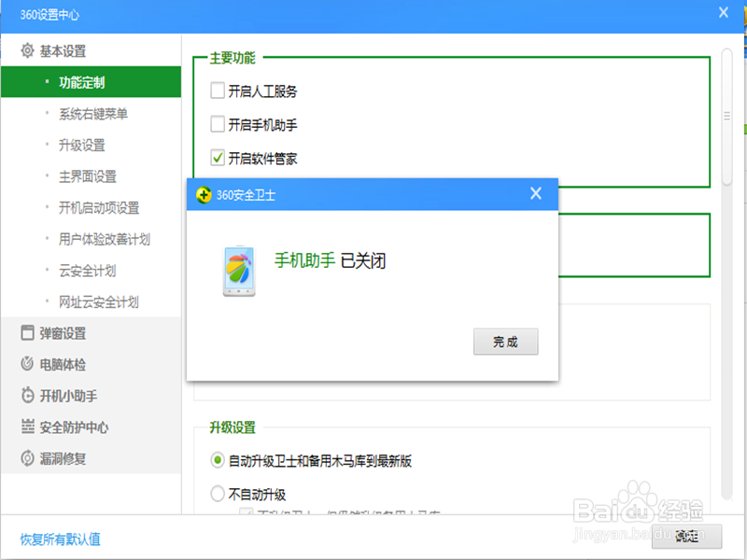Click the 360安全卫士 shield icon on dialog
The image size is (747, 560).
click(x=204, y=194)
